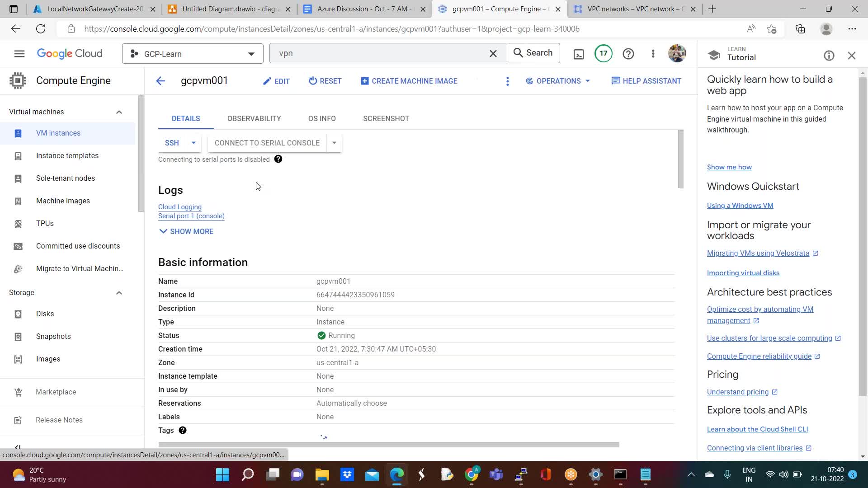Open the main navigation hamburger menu

(19, 53)
